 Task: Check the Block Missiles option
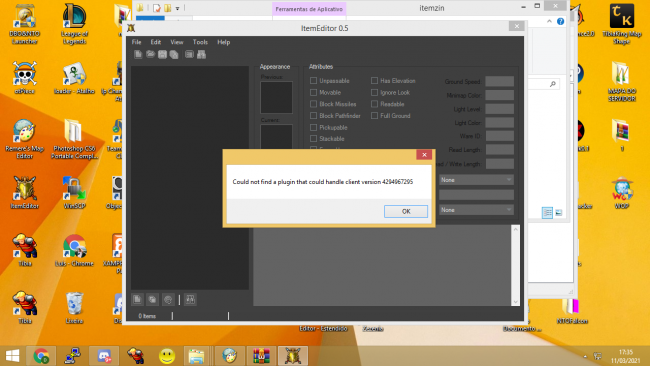tap(313, 104)
